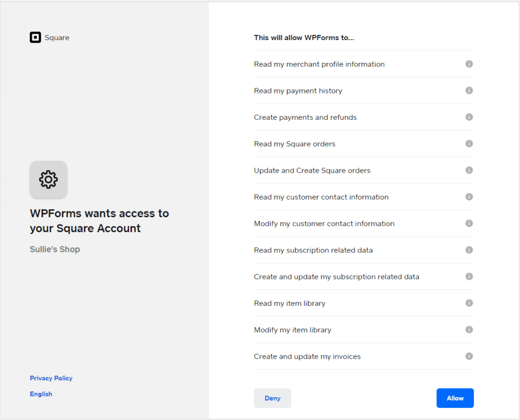520x420 pixels.
Task: Allow WPForms access to Square
Action: coord(455,398)
